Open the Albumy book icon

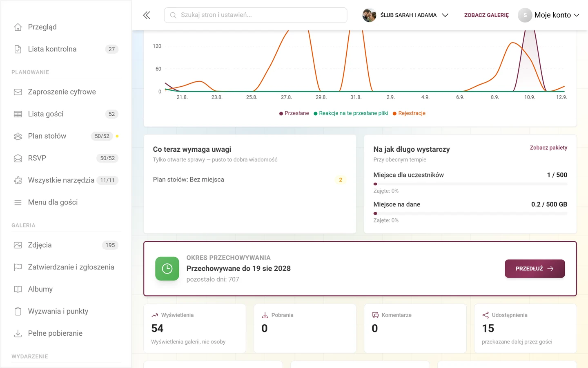pos(18,289)
